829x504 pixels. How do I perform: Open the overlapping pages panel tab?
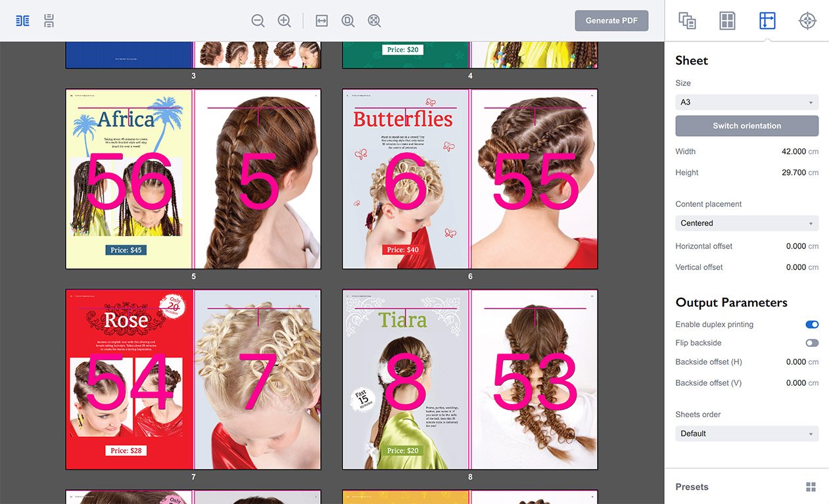tap(687, 21)
